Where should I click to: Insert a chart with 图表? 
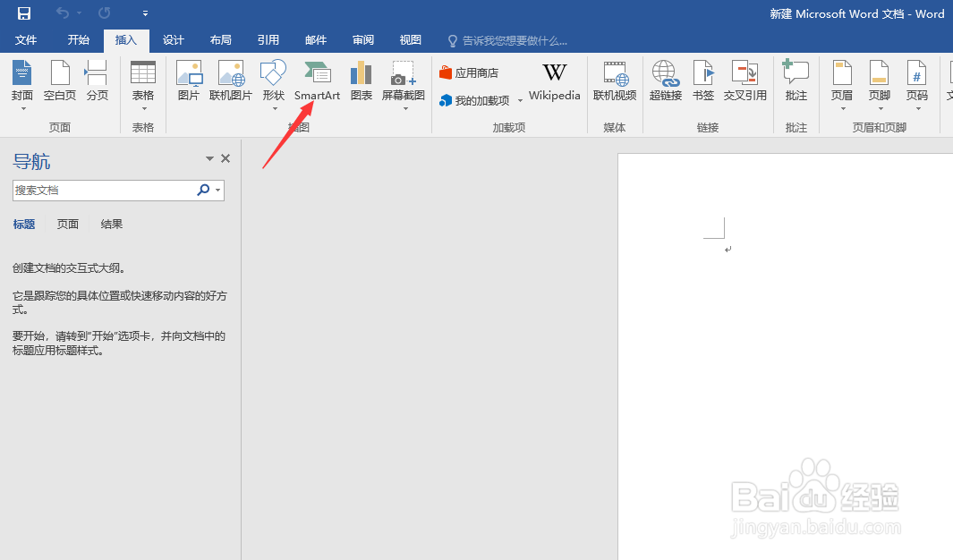pos(361,81)
